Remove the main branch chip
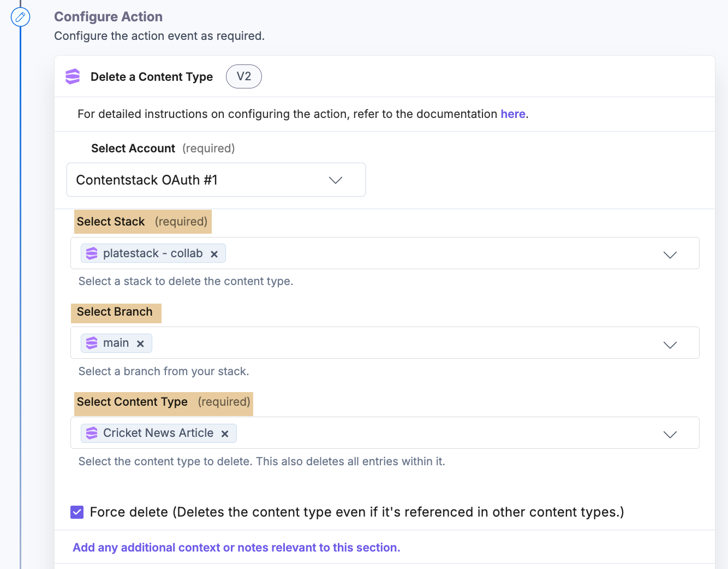Screen dimensions: 728x569 click(x=140, y=343)
